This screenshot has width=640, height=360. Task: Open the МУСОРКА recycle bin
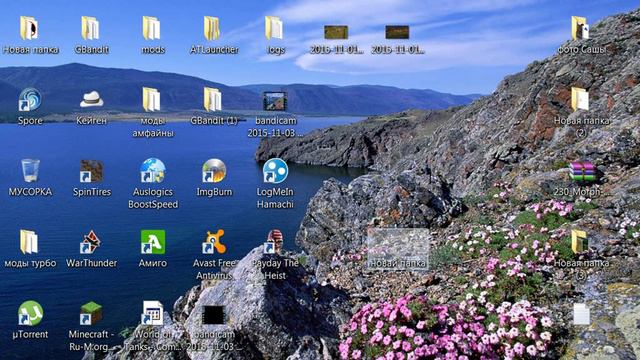click(x=30, y=171)
